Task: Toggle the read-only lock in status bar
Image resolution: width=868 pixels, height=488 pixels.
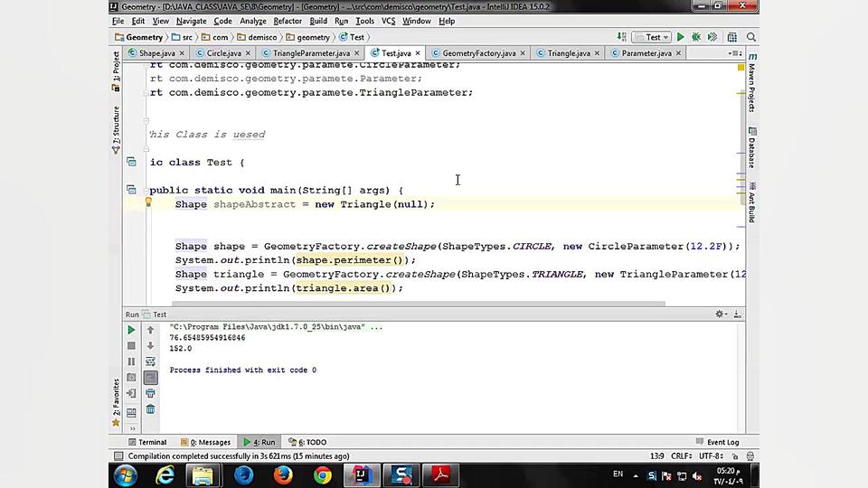Action: coord(734,456)
